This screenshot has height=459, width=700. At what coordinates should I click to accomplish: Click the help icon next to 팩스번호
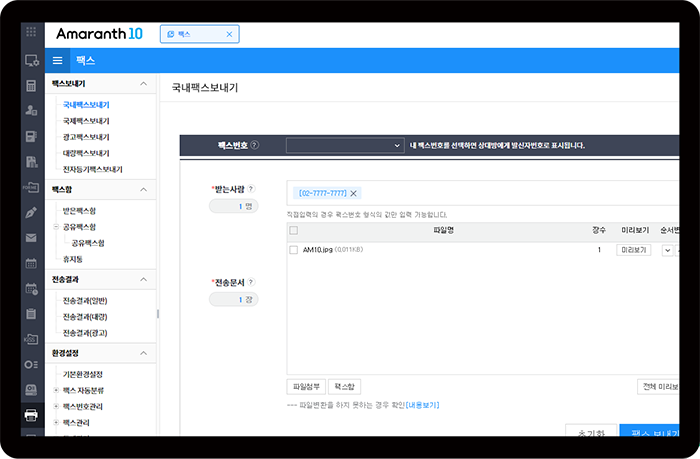(254, 145)
